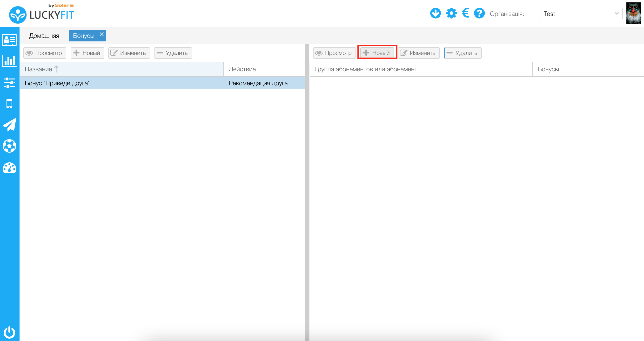
Task: Open the dashboard gauge sidebar icon
Action: [9, 168]
